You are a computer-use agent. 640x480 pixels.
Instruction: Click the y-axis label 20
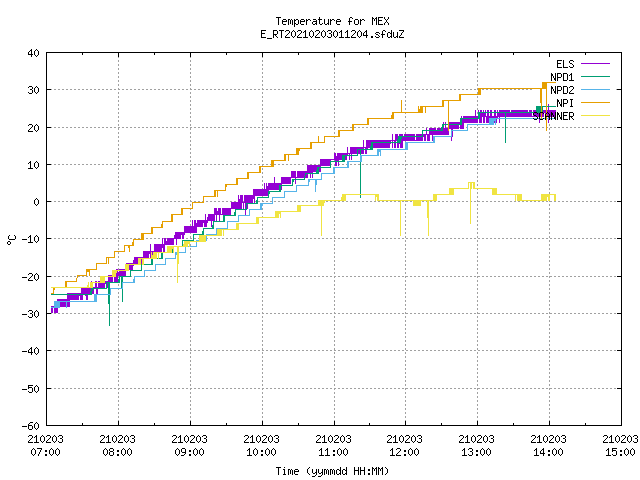33,128
